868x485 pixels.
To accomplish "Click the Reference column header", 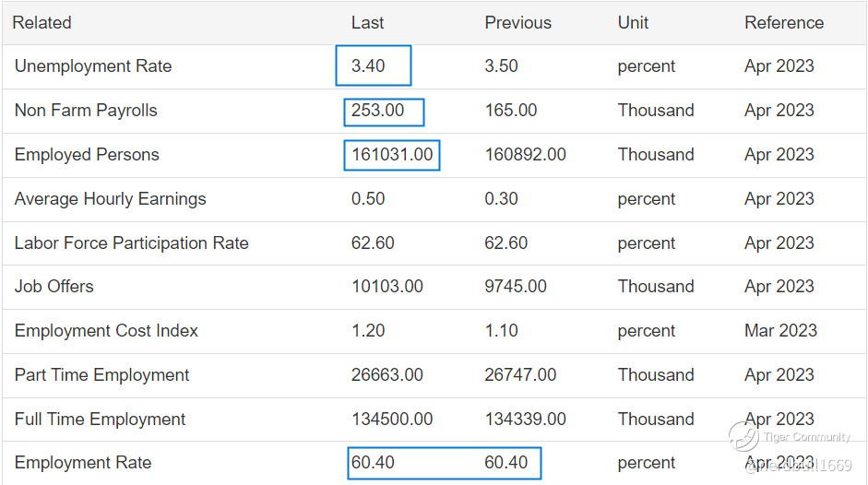I will pyautogui.click(x=783, y=23).
